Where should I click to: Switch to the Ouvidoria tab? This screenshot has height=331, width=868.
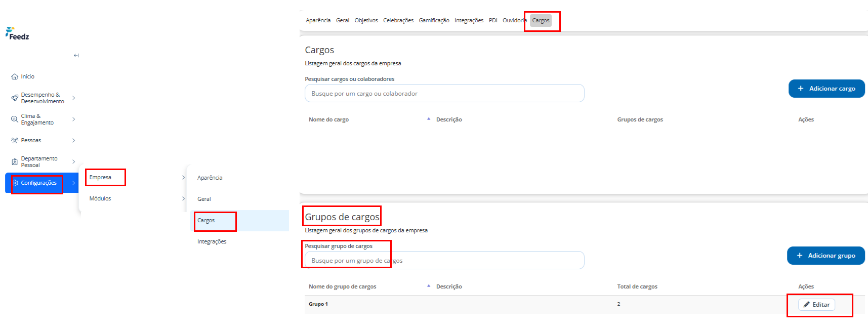(515, 20)
